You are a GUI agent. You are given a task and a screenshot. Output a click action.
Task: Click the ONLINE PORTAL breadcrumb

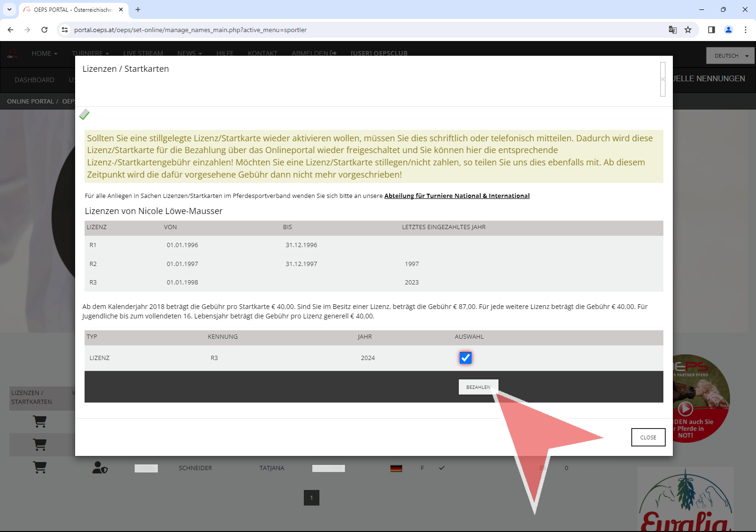(x=30, y=102)
